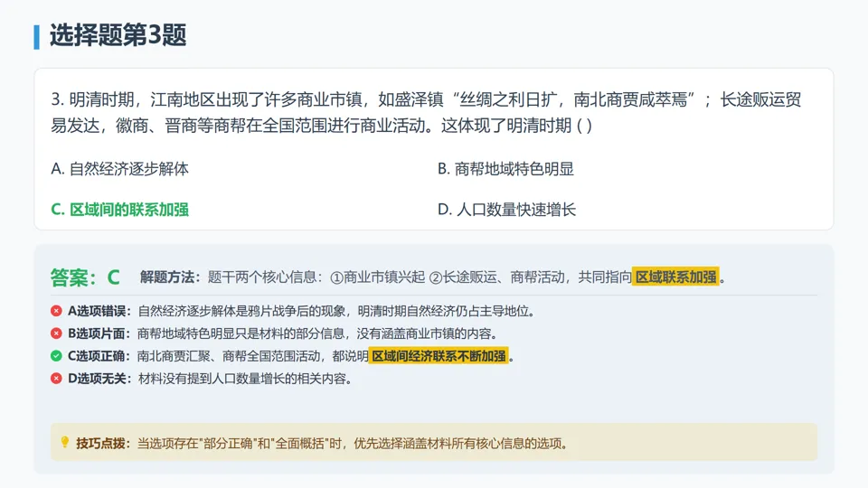868x488 pixels.
Task: Click the D选项无关 label
Action: click(x=99, y=379)
